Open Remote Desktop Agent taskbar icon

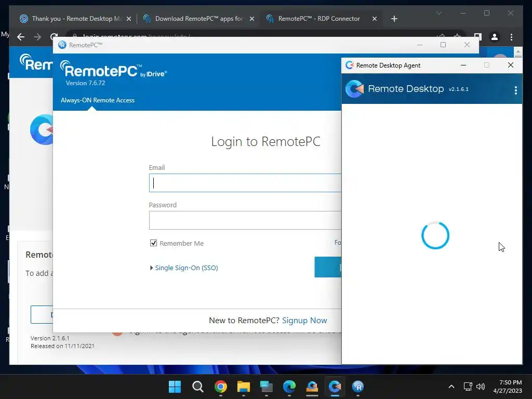click(335, 387)
